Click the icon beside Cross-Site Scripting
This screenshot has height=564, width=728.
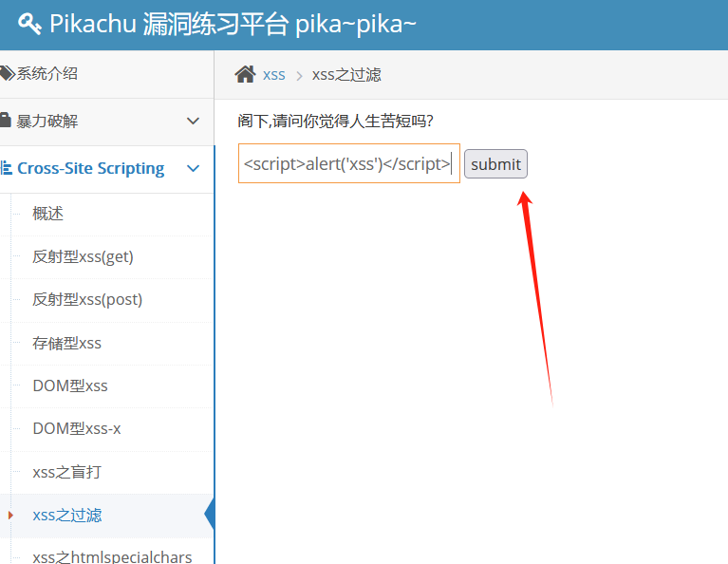[x=6, y=168]
